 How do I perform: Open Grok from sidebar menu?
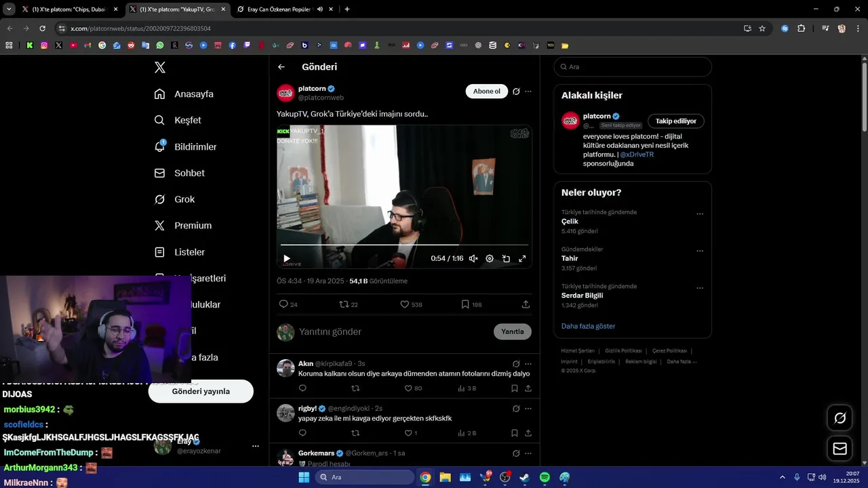(174, 199)
